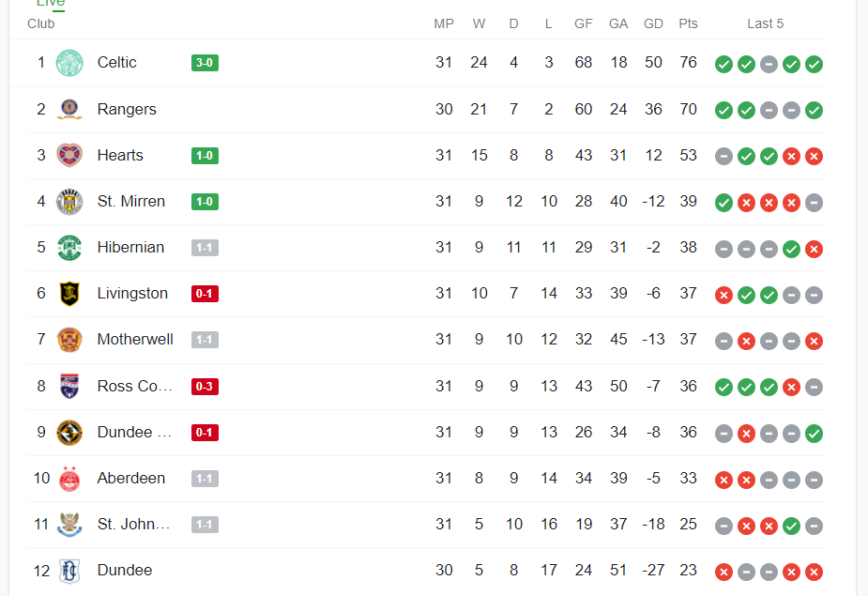The width and height of the screenshot is (868, 596).
Task: Click Ross County's red 0-3 score badge
Action: coord(205,386)
